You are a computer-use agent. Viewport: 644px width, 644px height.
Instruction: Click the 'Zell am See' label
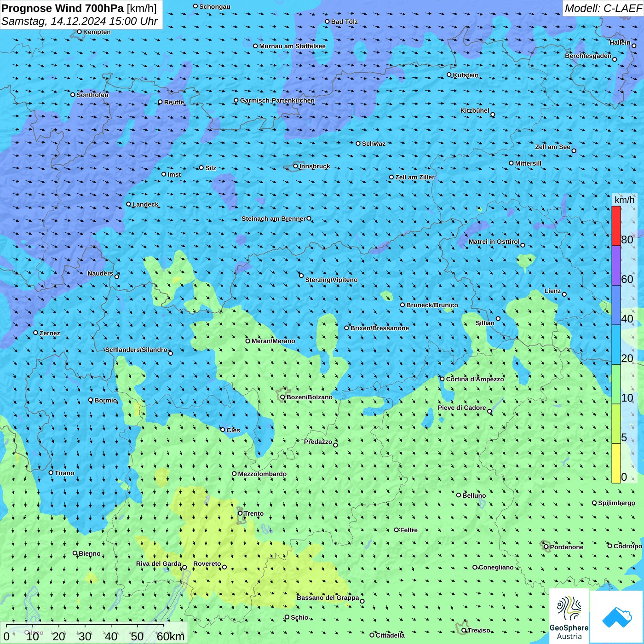(x=552, y=147)
